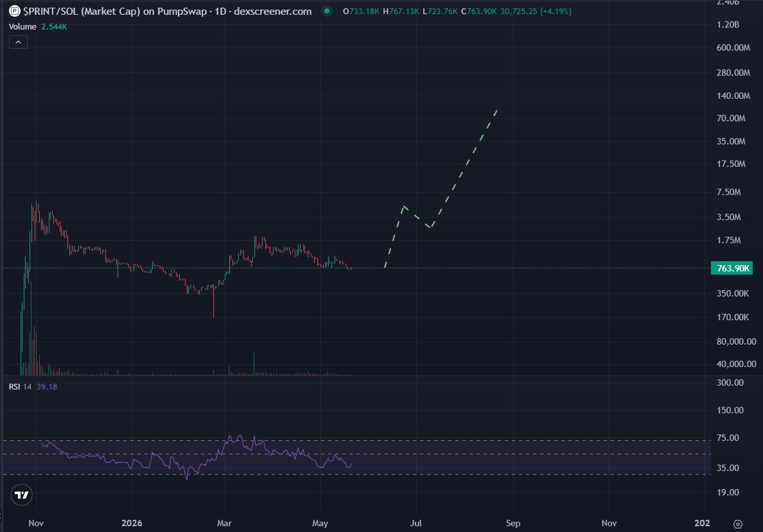Click the RSI 19.00 axis label

coord(728,493)
